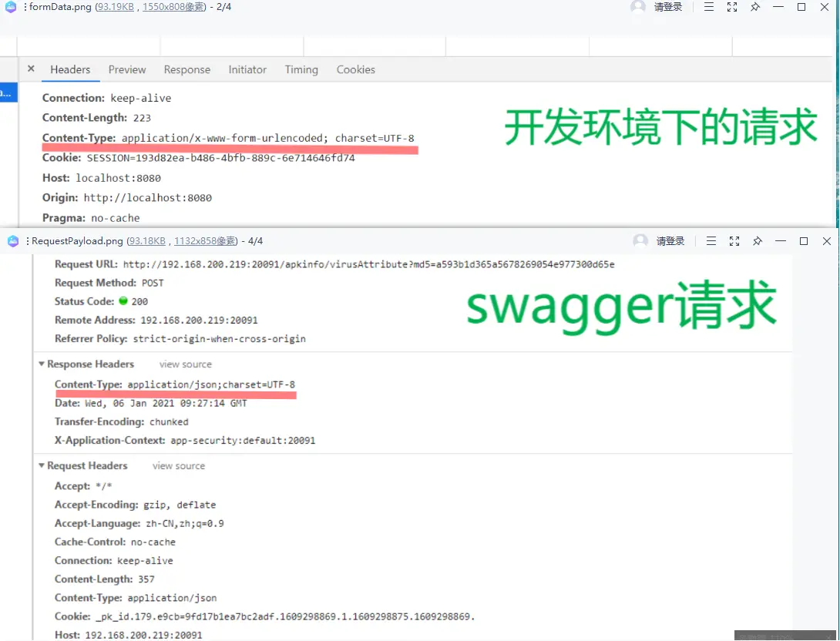
Task: Toggle the pin icon in RequestPayload.png titlebar
Action: (x=758, y=240)
